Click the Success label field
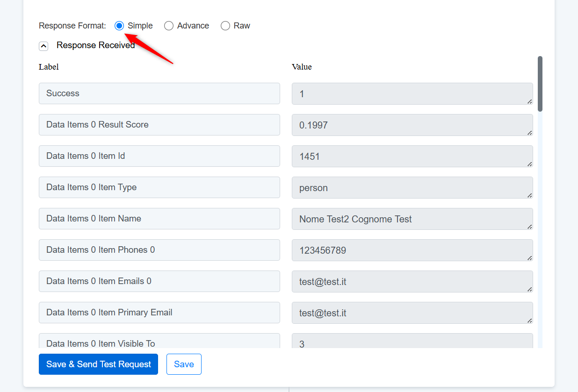578x392 pixels. point(159,93)
